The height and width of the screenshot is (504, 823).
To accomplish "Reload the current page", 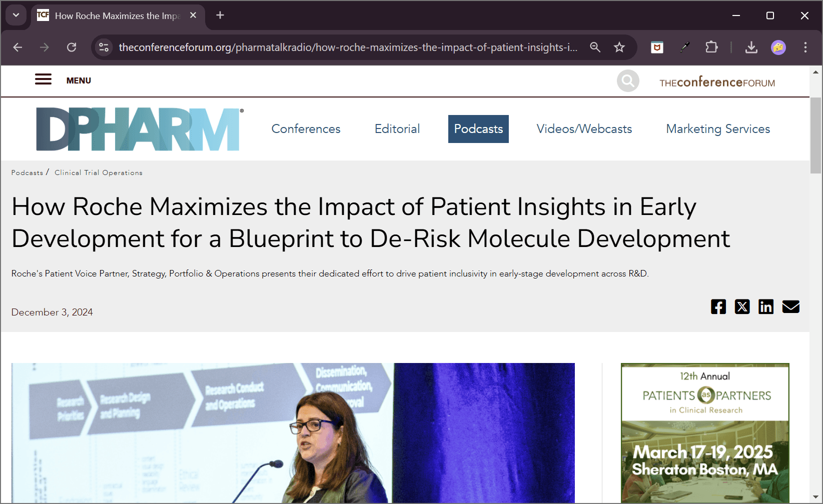I will click(72, 47).
